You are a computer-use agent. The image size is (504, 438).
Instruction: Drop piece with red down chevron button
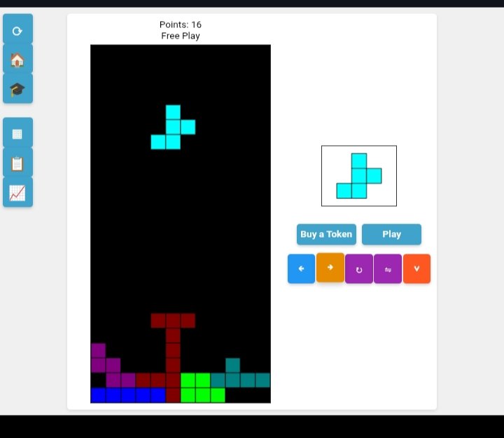tap(416, 268)
